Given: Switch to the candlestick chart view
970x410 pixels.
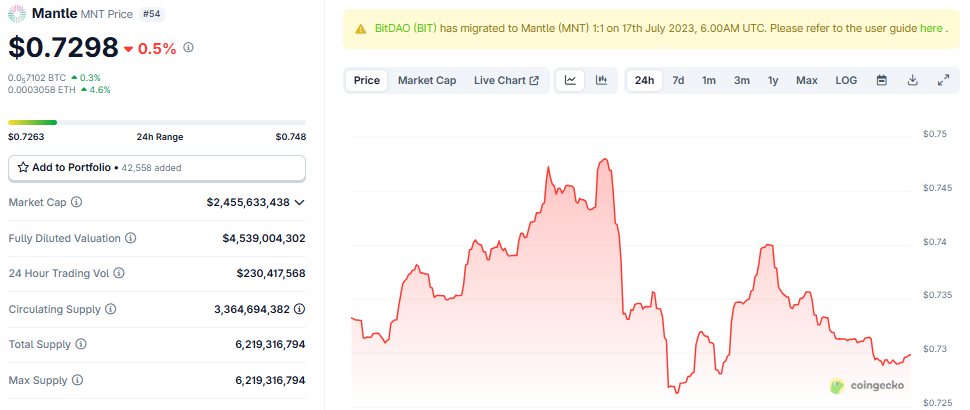Looking at the screenshot, I should pos(601,80).
